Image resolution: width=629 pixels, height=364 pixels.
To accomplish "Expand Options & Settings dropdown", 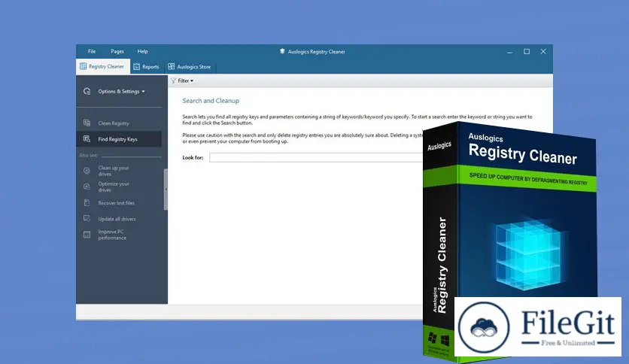I will coord(122,92).
